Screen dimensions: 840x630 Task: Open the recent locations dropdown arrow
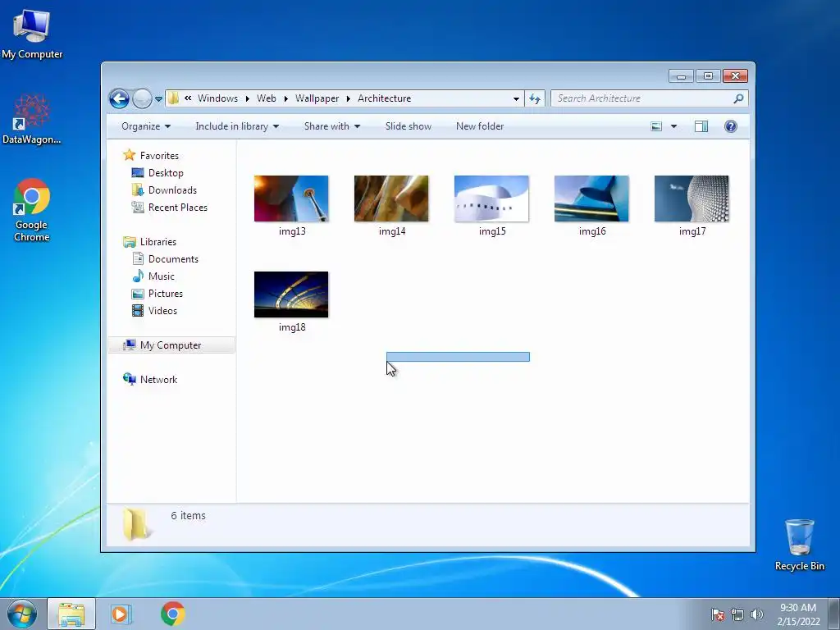tap(158, 99)
